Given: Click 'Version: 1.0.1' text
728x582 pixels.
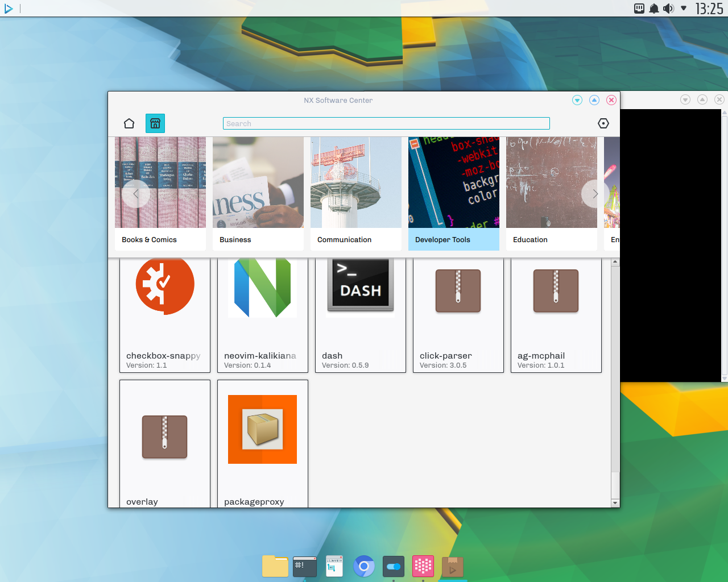Looking at the screenshot, I should coord(541,365).
